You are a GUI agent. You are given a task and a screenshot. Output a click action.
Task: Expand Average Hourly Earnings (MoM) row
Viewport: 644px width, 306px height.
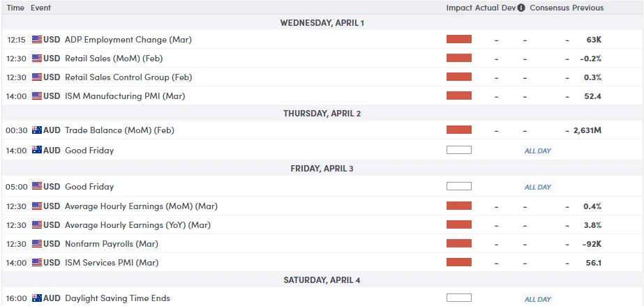[x=139, y=206]
